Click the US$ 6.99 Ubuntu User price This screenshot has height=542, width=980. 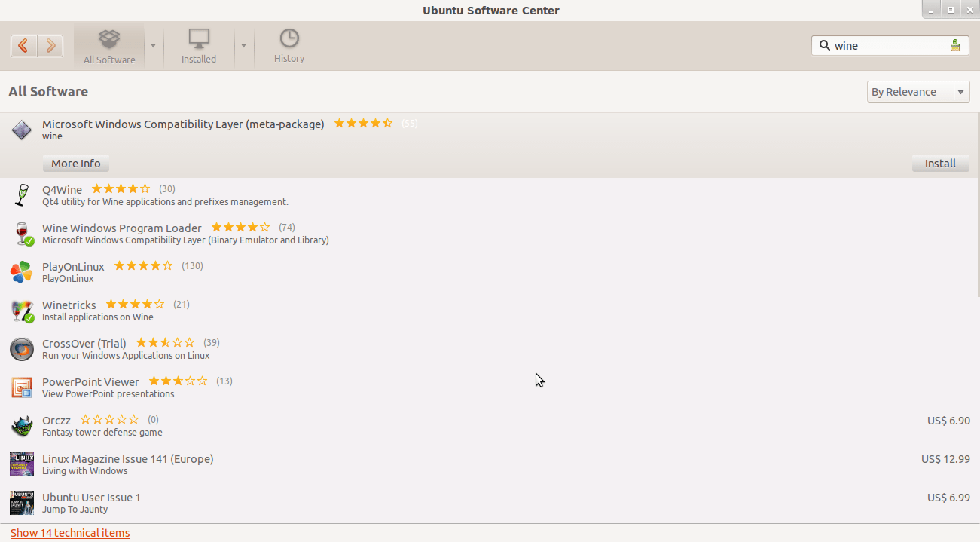coord(948,498)
